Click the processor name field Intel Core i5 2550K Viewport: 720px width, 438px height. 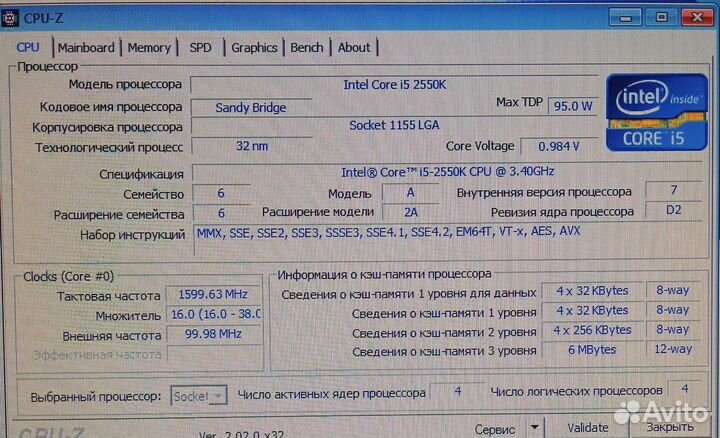(x=394, y=85)
